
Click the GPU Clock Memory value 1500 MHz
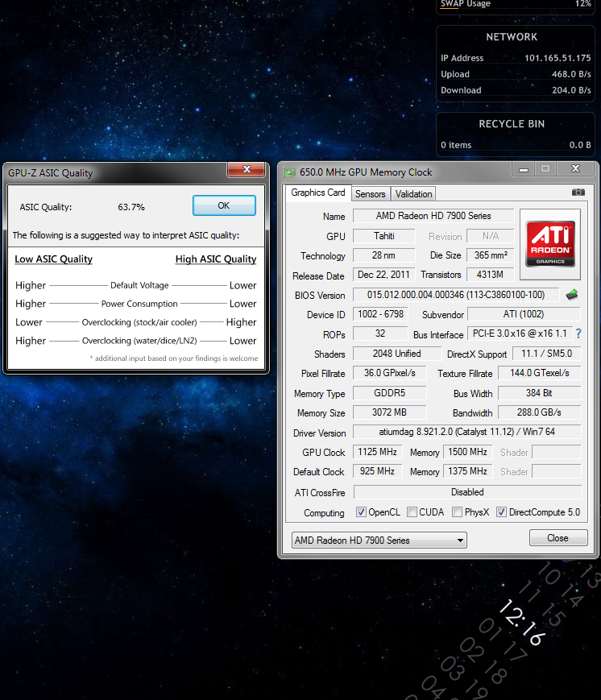click(x=467, y=452)
